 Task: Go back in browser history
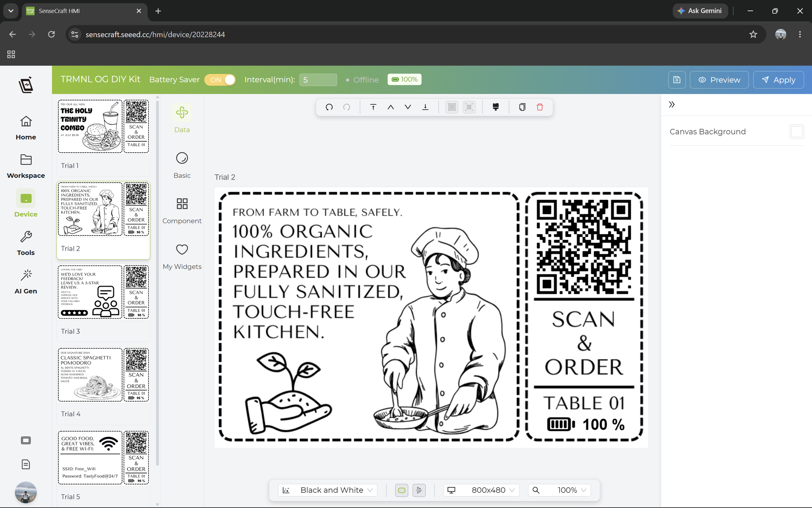(x=13, y=34)
